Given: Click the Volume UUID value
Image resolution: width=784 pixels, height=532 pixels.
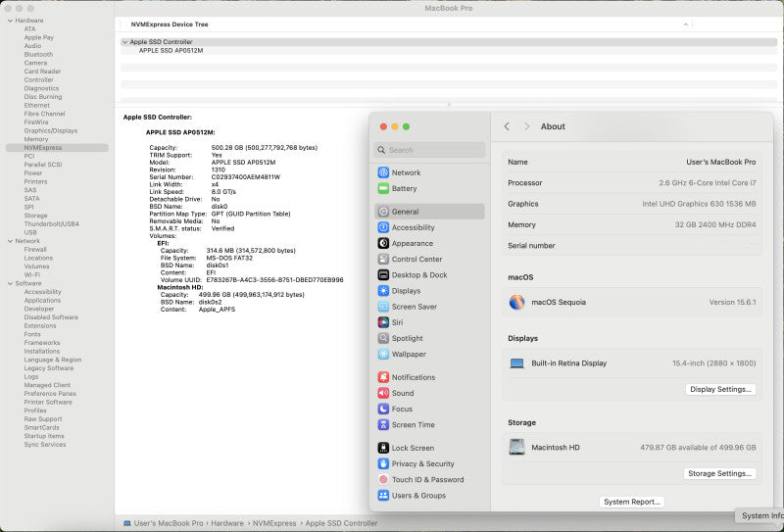Looking at the screenshot, I should tap(274, 280).
